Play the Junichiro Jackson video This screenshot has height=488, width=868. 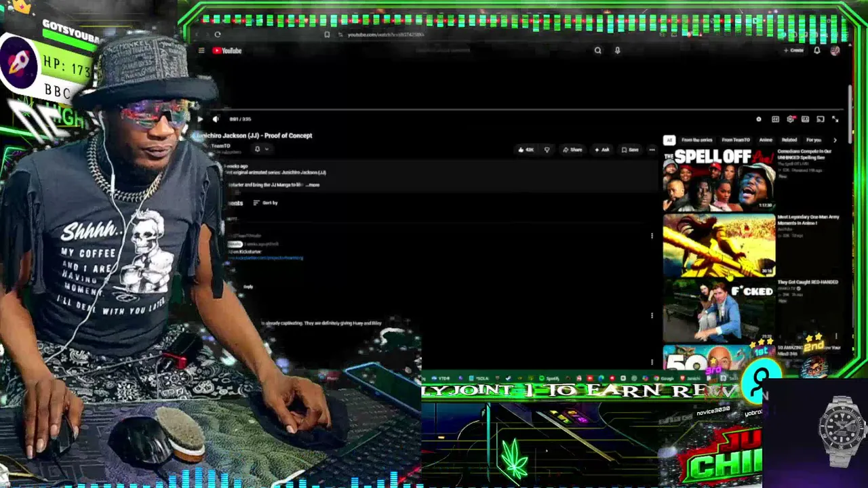click(x=200, y=119)
